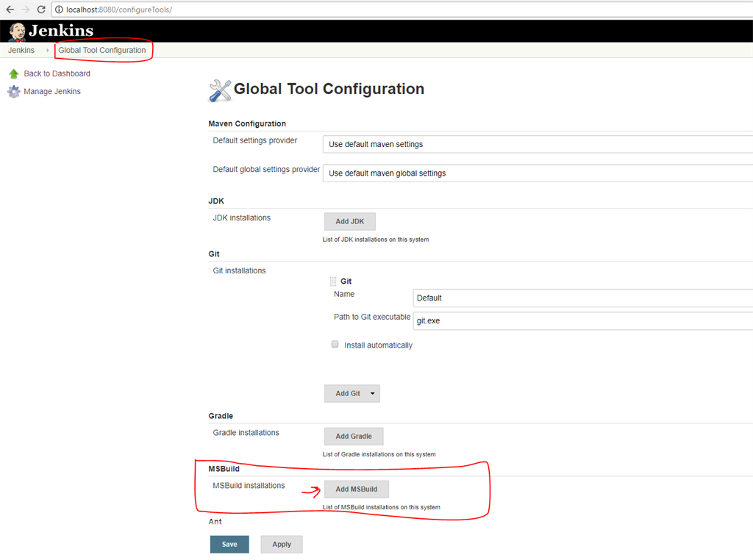Viewport: 753px width, 560px height.
Task: Click the bold 'Git' installation entry header
Action: (346, 281)
